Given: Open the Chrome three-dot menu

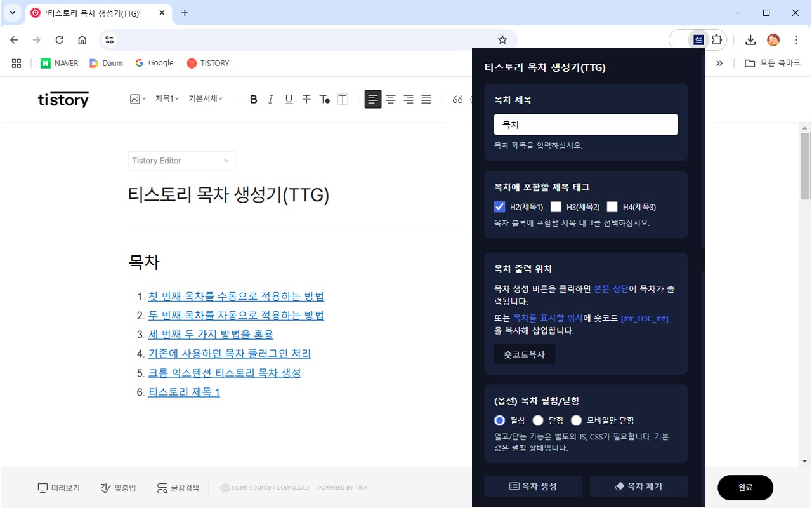Looking at the screenshot, I should 796,40.
